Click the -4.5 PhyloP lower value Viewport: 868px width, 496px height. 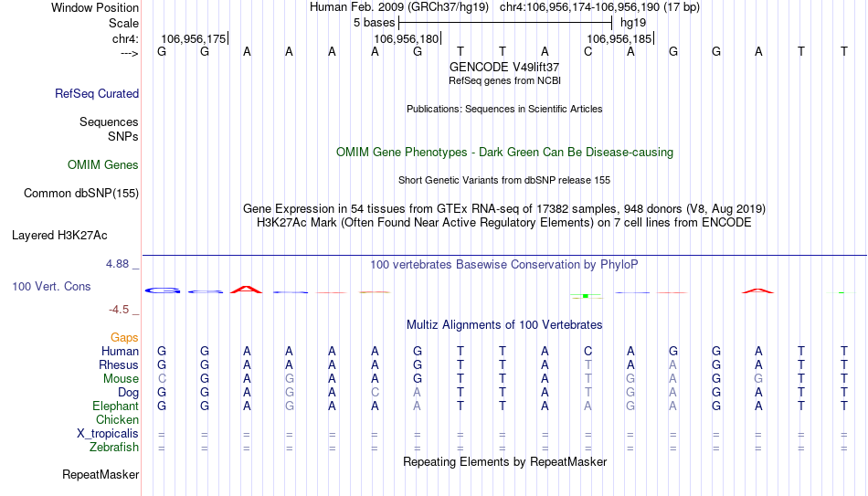[119, 310]
